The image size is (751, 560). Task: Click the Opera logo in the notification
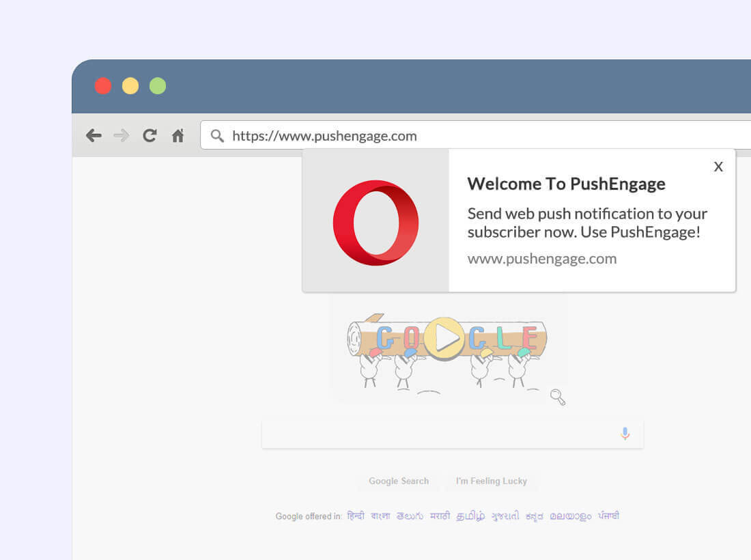pos(375,222)
